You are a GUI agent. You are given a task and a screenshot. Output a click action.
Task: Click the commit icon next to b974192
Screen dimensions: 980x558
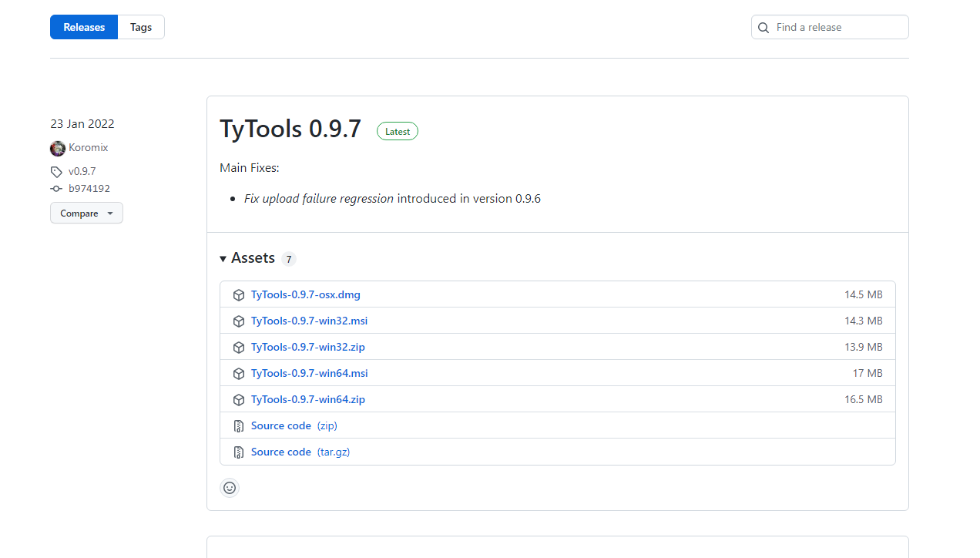pos(55,188)
